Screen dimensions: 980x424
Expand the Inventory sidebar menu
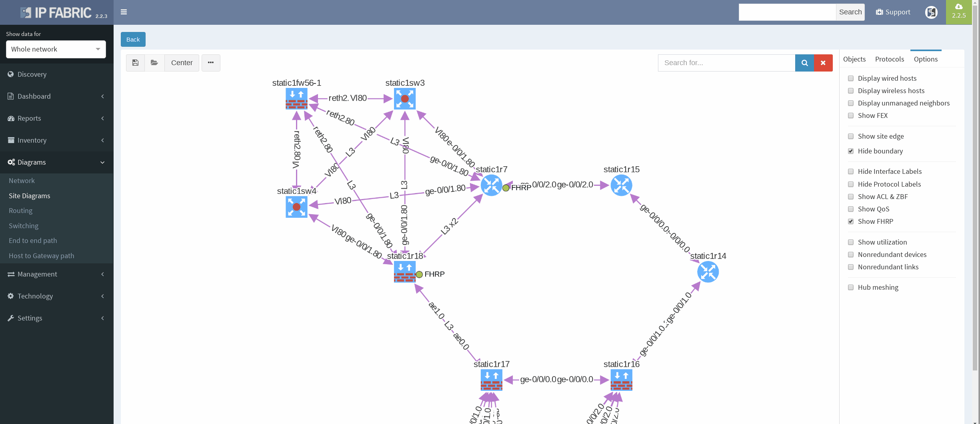[56, 140]
